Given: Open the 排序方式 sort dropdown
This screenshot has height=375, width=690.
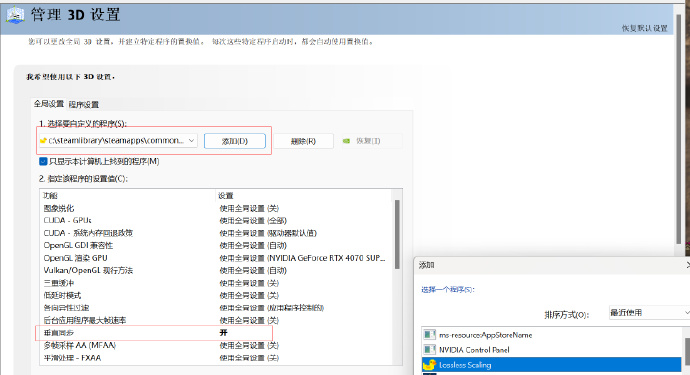Looking at the screenshot, I should coord(649,312).
